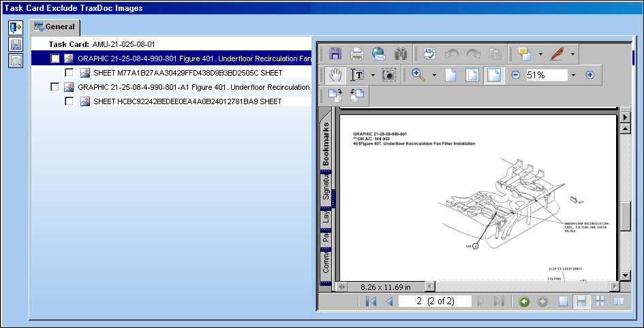This screenshot has height=328, width=644.
Task: Rotate page clockwise
Action: tap(335, 95)
